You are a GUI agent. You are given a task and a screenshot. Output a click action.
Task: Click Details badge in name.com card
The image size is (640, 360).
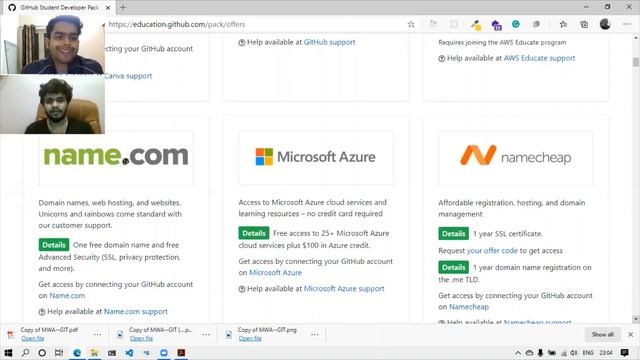(54, 245)
